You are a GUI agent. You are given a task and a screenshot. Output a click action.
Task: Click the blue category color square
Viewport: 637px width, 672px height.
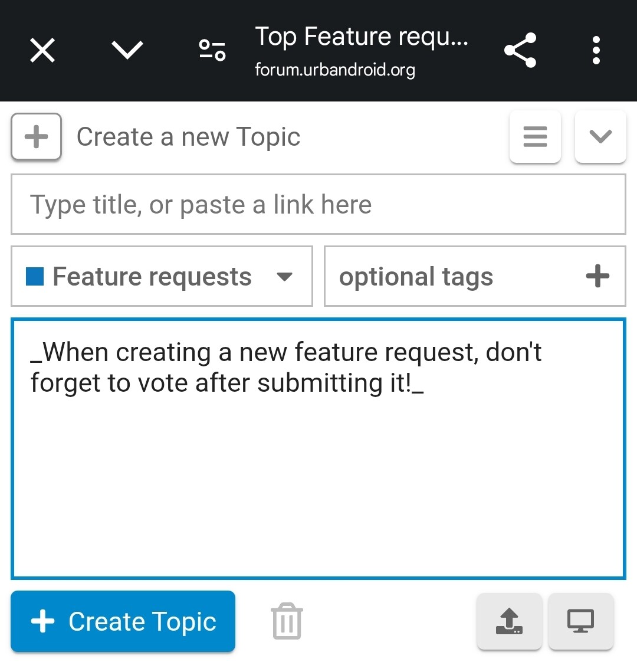pos(35,277)
